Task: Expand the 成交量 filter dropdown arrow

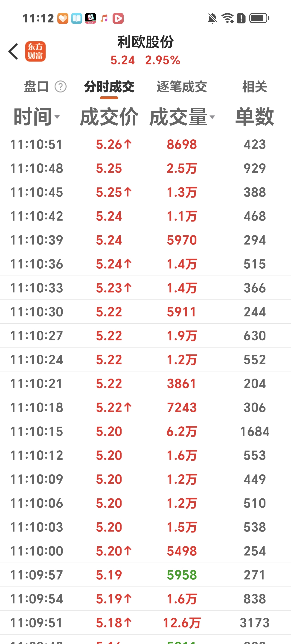Action: click(x=212, y=117)
